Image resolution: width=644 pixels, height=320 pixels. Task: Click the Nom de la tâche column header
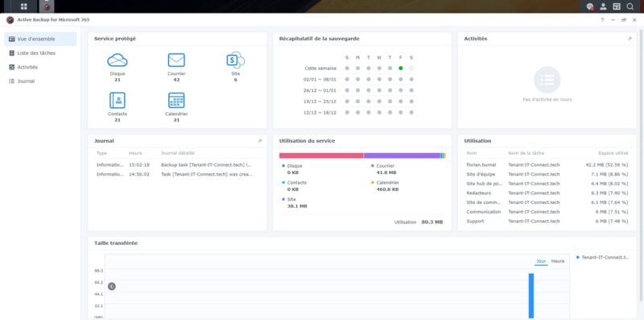click(526, 153)
